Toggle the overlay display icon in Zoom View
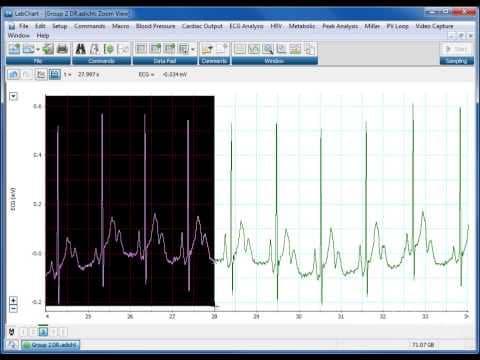This screenshot has height=360, width=480. 41,74
